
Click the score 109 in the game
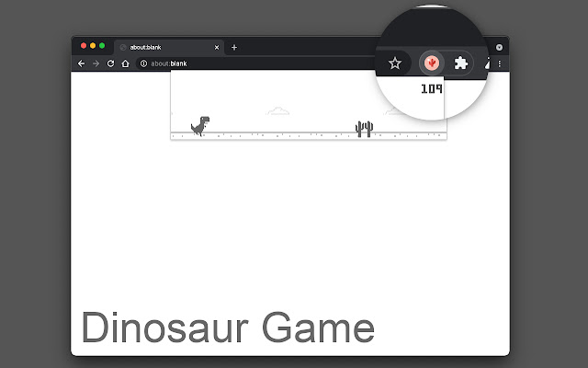point(432,89)
